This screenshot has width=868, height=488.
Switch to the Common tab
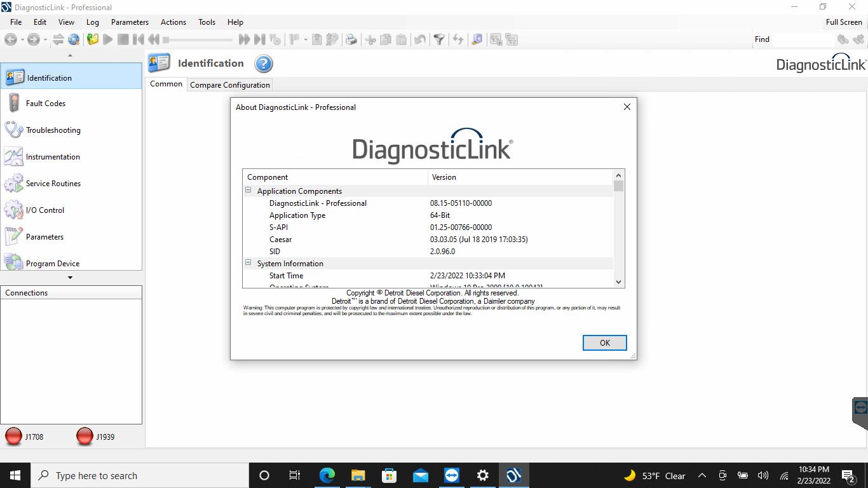(166, 84)
